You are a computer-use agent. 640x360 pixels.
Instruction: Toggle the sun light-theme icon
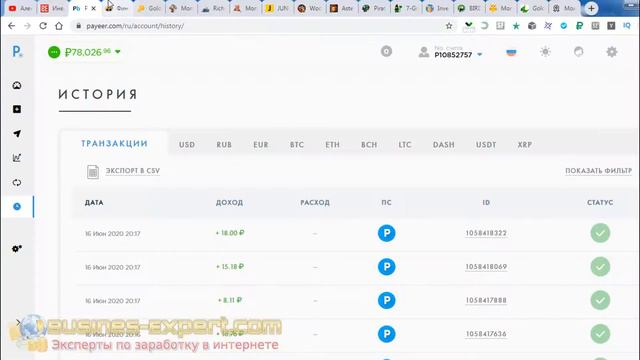545,52
